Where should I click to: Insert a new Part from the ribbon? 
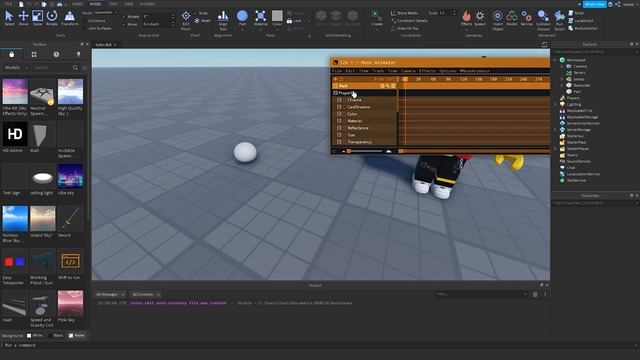pos(242,18)
